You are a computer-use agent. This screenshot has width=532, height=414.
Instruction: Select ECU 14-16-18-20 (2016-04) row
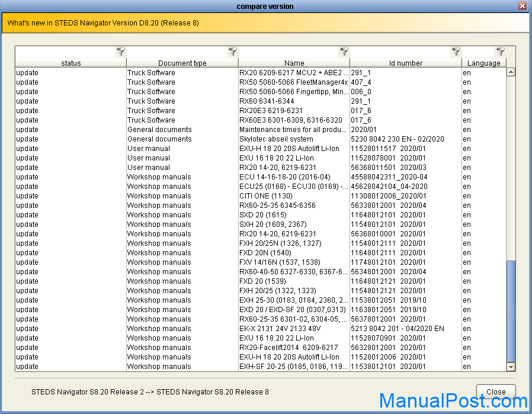tap(261, 177)
